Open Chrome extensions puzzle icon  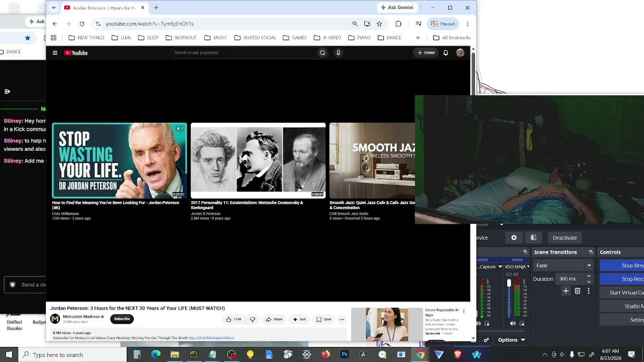pyautogui.click(x=398, y=24)
